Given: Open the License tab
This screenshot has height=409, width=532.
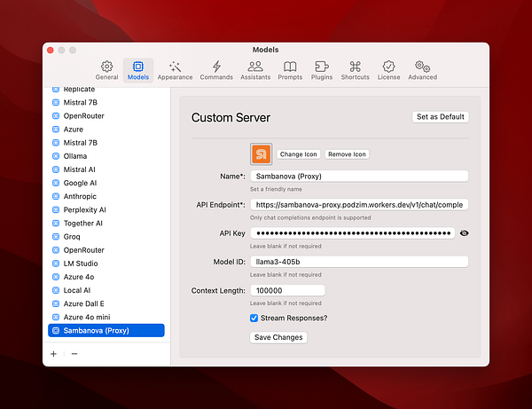Looking at the screenshot, I should (x=388, y=70).
